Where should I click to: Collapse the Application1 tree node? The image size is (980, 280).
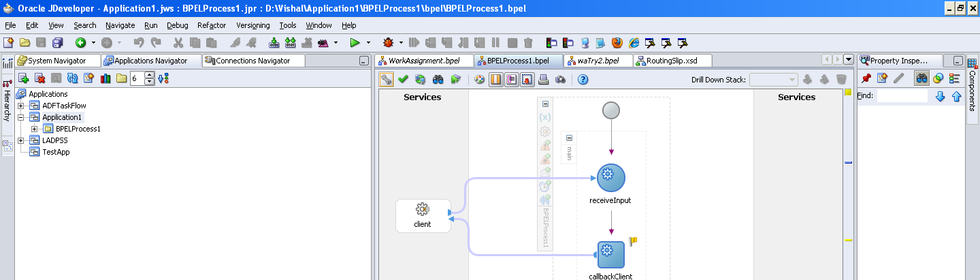click(x=20, y=117)
